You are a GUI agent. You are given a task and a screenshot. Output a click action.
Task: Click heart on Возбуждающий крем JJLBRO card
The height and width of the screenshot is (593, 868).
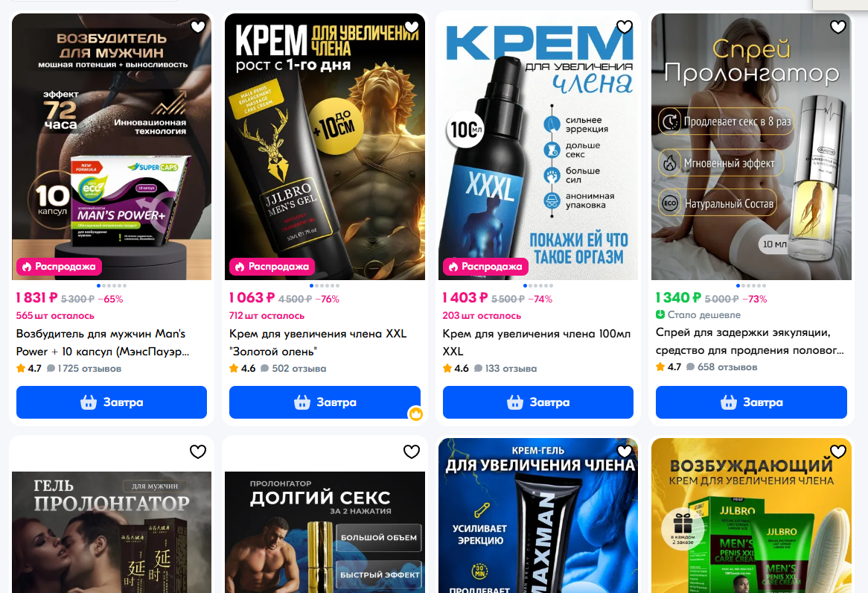(838, 451)
